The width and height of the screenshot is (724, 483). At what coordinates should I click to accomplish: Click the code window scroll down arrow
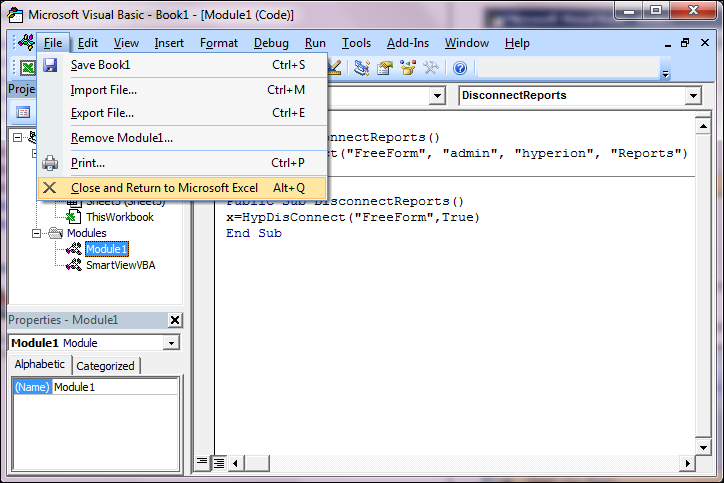(x=703, y=447)
